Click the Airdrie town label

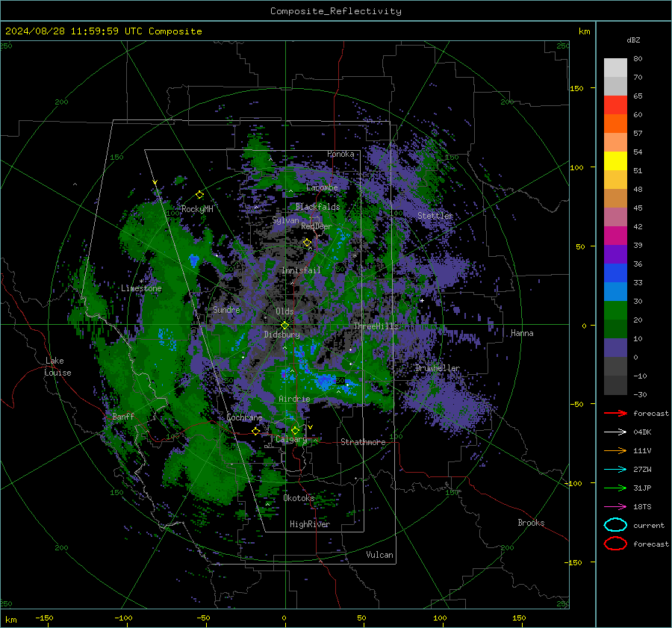(294, 399)
